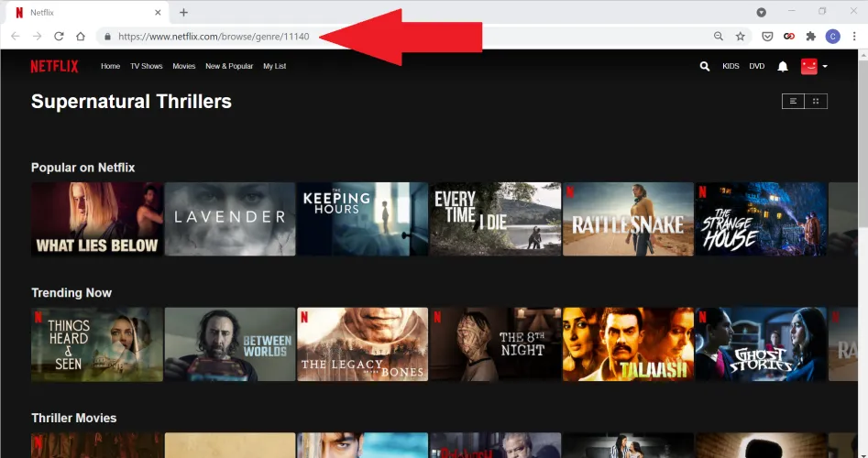Click the Netflix search magnifier icon
Viewport: 868px width, 458px height.
click(704, 67)
